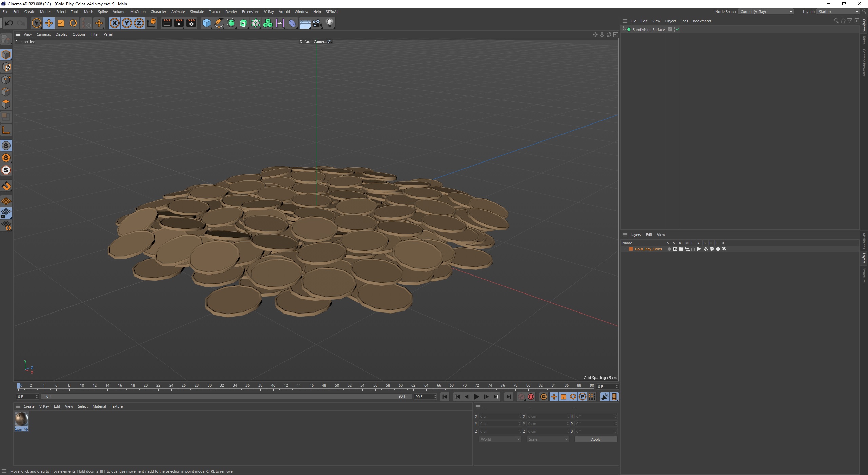Image resolution: width=868 pixels, height=475 pixels.
Task: Open the Simulate menu
Action: [197, 12]
